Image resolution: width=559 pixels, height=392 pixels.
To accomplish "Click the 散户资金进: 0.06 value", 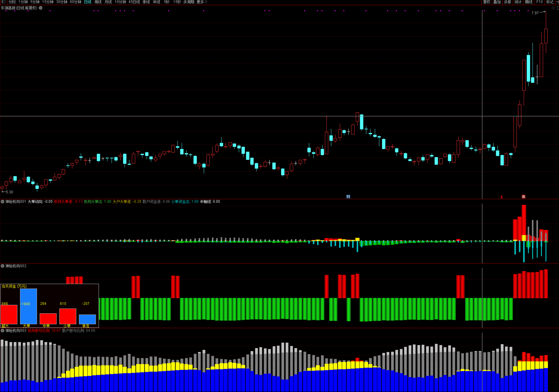I will tap(156, 202).
